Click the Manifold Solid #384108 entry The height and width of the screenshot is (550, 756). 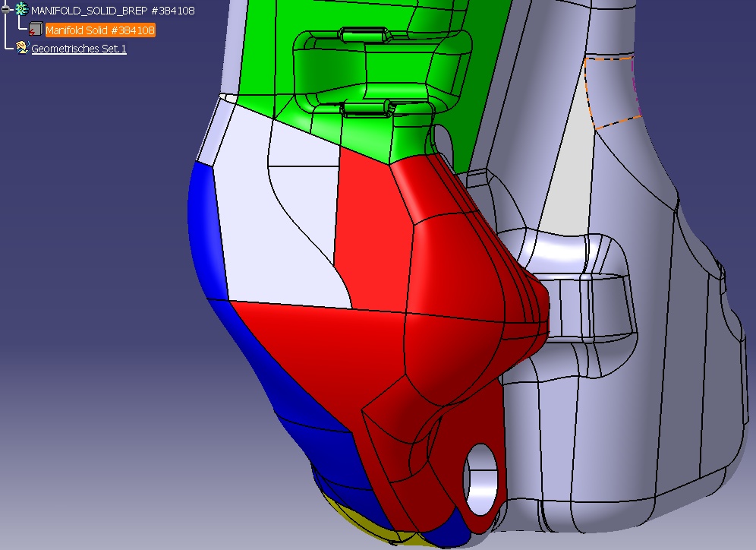tap(100, 30)
